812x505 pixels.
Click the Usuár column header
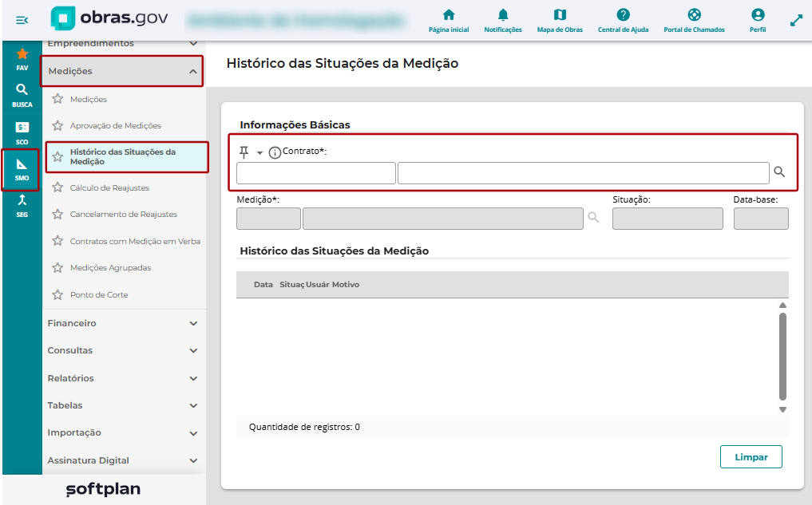[318, 285]
